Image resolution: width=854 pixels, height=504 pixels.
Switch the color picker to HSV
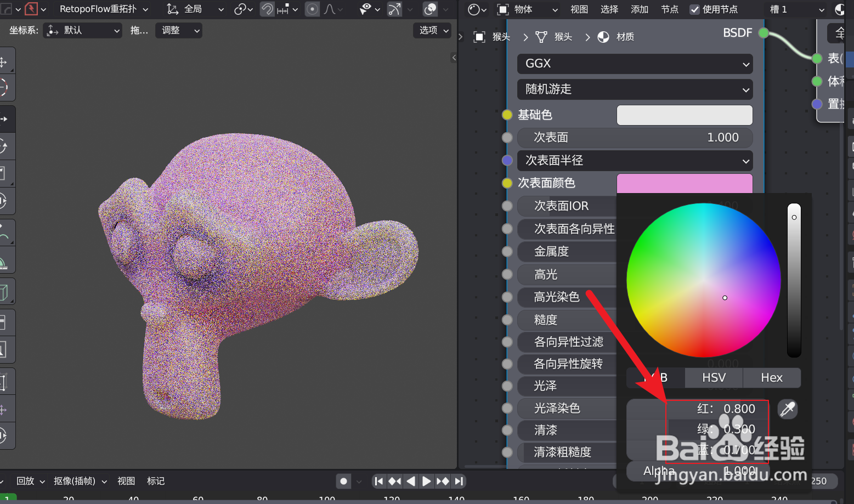[714, 378]
